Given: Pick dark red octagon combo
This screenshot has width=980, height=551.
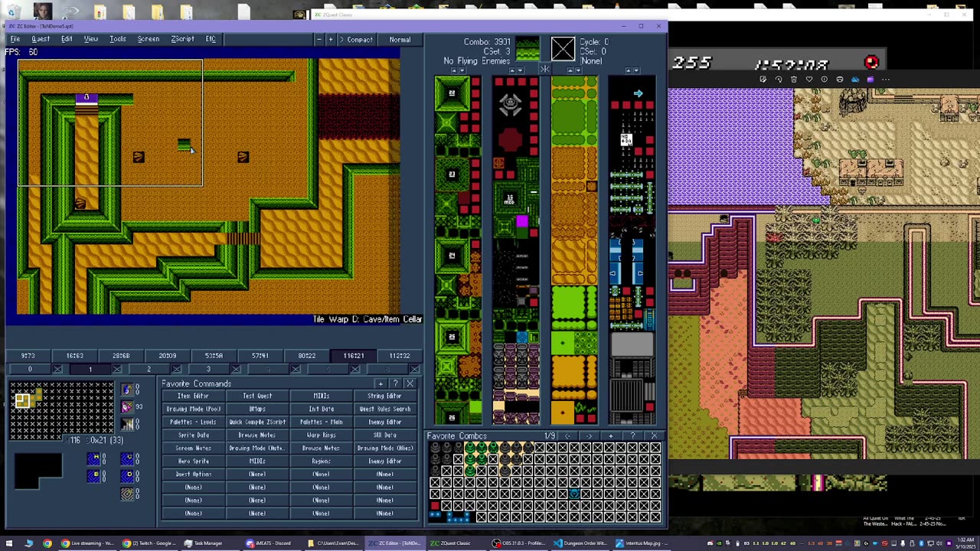Looking at the screenshot, I should [x=510, y=140].
